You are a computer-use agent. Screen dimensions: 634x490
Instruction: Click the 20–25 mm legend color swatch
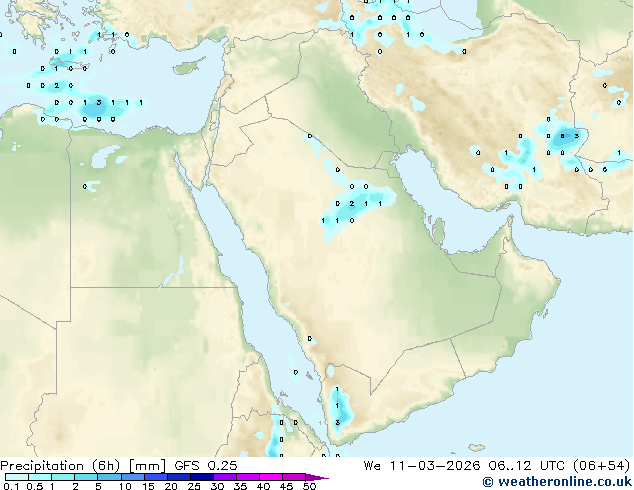click(x=178, y=477)
